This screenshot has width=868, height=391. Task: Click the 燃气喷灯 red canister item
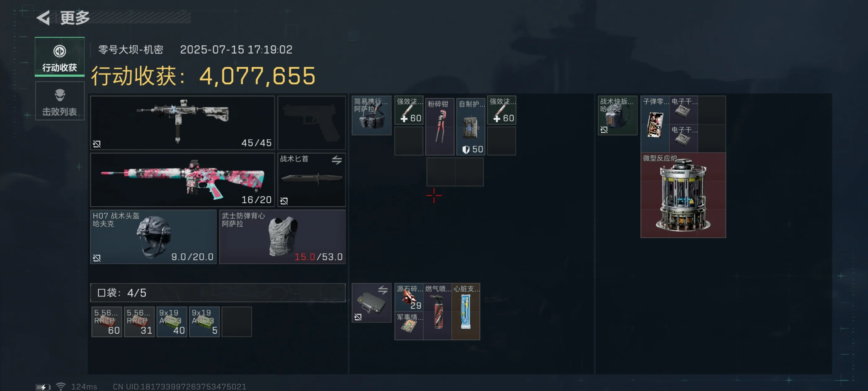(437, 311)
